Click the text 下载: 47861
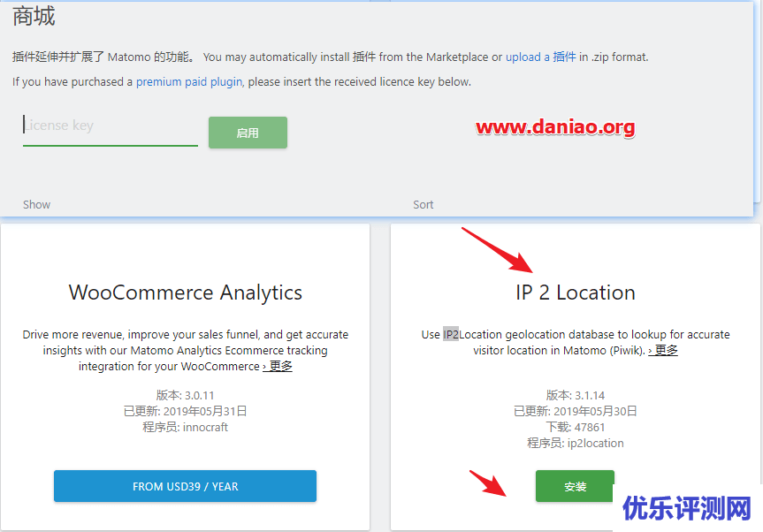This screenshot has height=532, width=763. pos(576,428)
